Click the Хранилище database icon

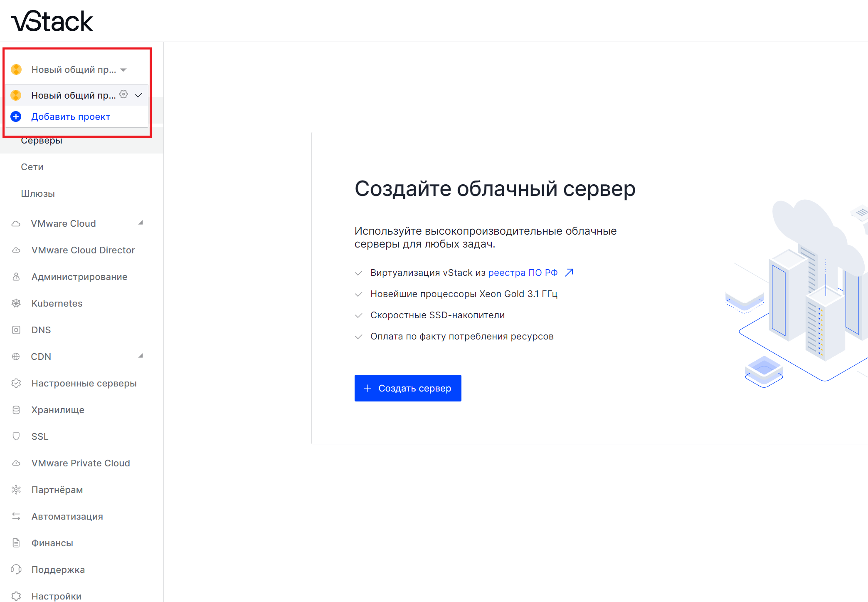coord(16,410)
